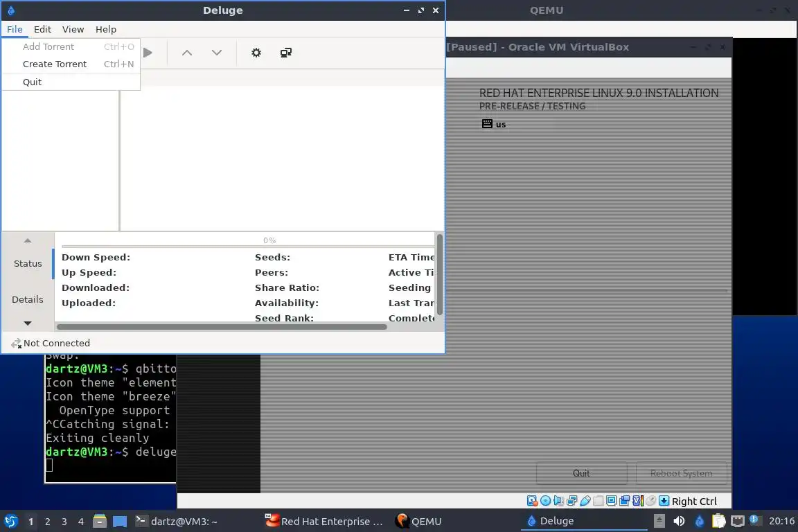Click the 20:16 clock on the taskbar
The width and height of the screenshot is (798, 532).
(x=781, y=521)
